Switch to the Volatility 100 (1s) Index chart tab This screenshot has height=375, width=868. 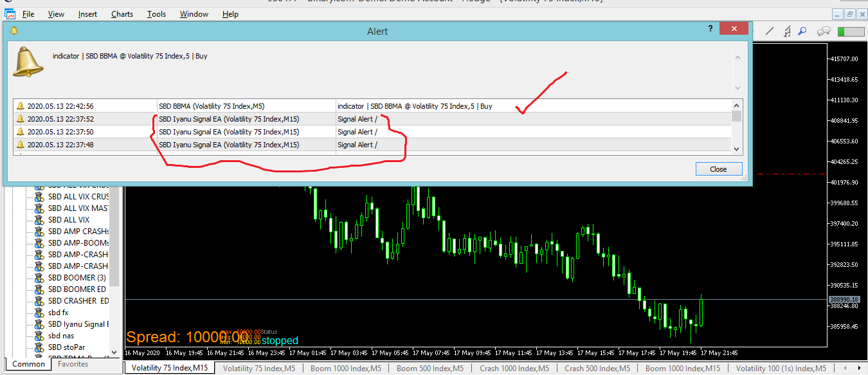pos(781,369)
